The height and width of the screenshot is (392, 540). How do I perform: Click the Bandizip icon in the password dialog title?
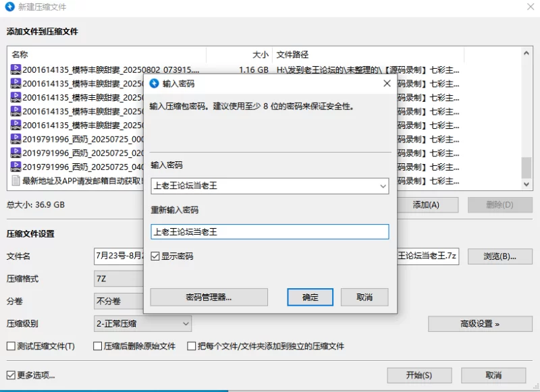click(x=154, y=83)
